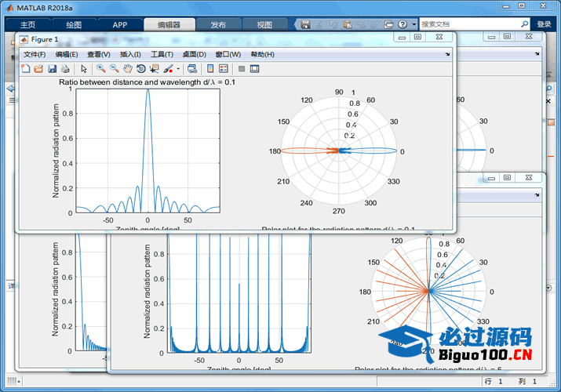Activate the Data Cursor tool
Screen dimensions: 561x392
(x=154, y=69)
